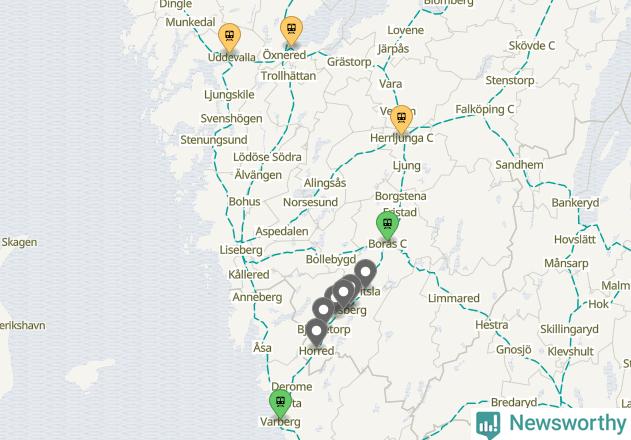The height and width of the screenshot is (440, 631).
Task: Click the Bankeryd station label
Action: [x=575, y=202]
